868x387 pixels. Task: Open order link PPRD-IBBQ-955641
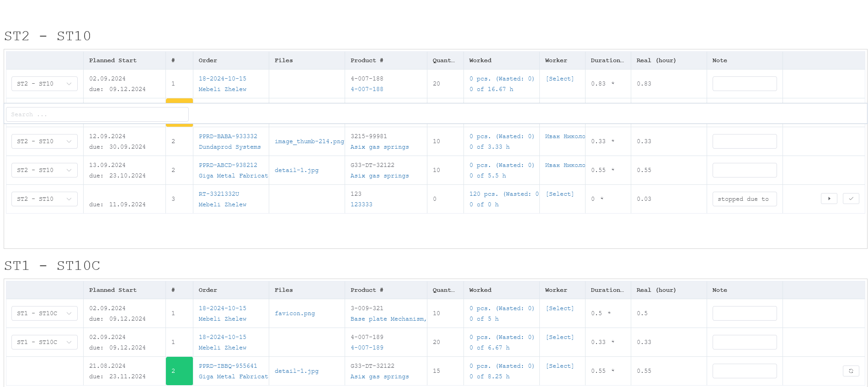[228, 366]
